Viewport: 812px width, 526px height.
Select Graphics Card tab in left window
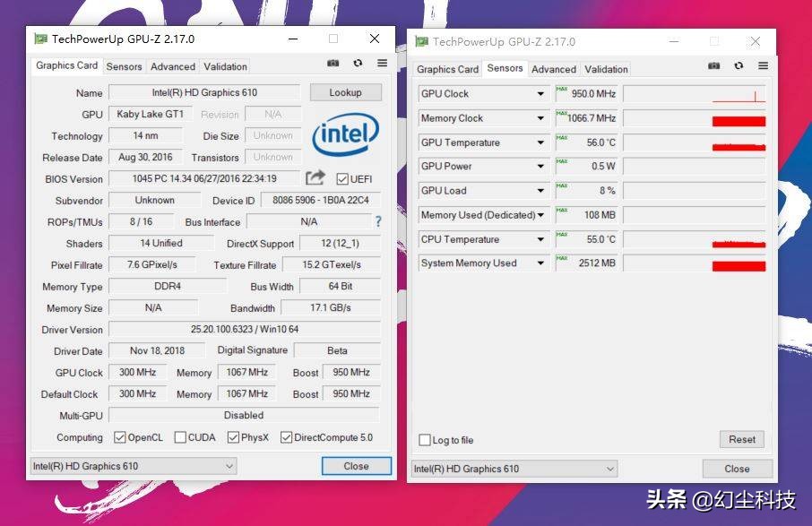click(x=67, y=65)
